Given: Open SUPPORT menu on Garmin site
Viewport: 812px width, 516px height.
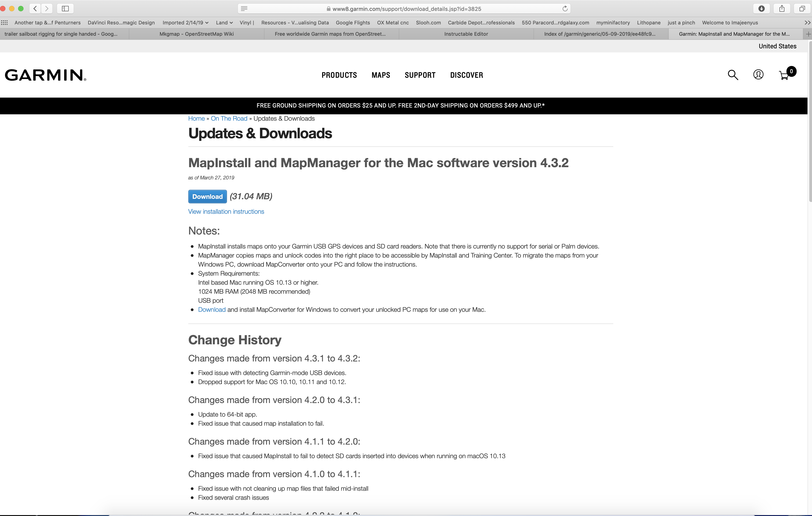Looking at the screenshot, I should (420, 75).
